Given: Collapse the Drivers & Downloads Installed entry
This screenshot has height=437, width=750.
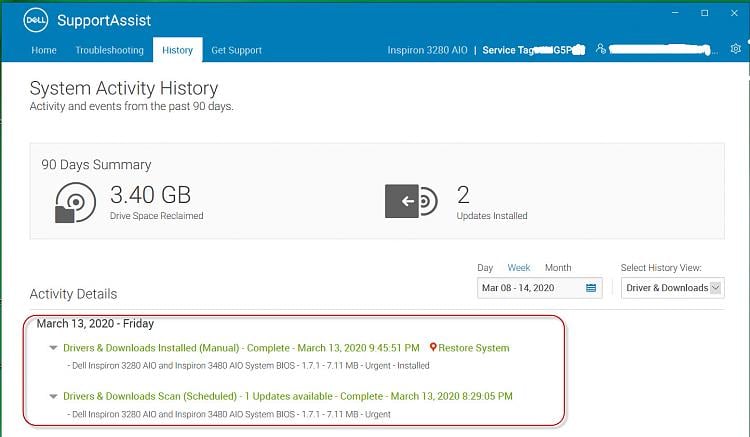Looking at the screenshot, I should [54, 348].
